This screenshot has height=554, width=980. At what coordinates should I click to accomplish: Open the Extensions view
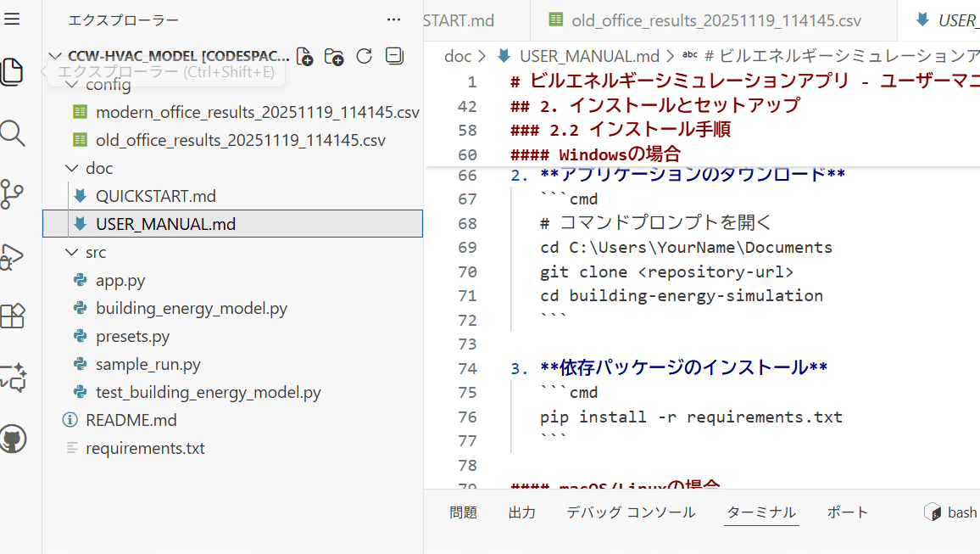tap(12, 316)
